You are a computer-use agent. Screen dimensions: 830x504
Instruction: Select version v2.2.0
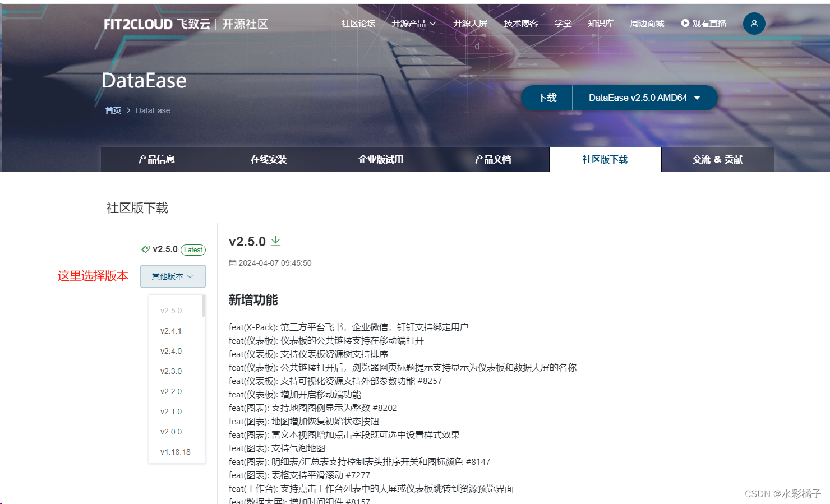pos(171,391)
